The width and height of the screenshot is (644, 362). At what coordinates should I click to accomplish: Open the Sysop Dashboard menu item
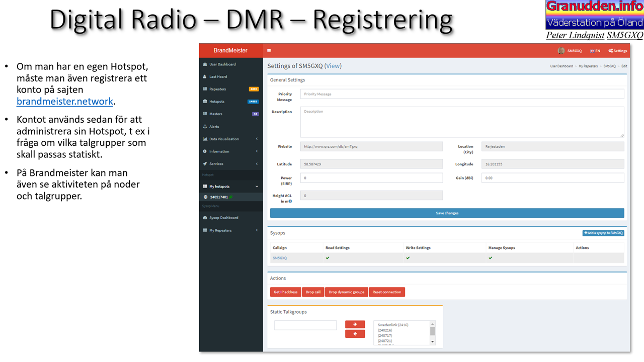tap(231, 218)
